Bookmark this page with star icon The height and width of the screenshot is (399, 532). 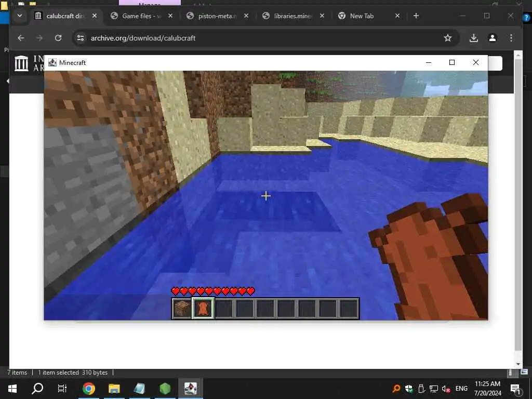(448, 38)
